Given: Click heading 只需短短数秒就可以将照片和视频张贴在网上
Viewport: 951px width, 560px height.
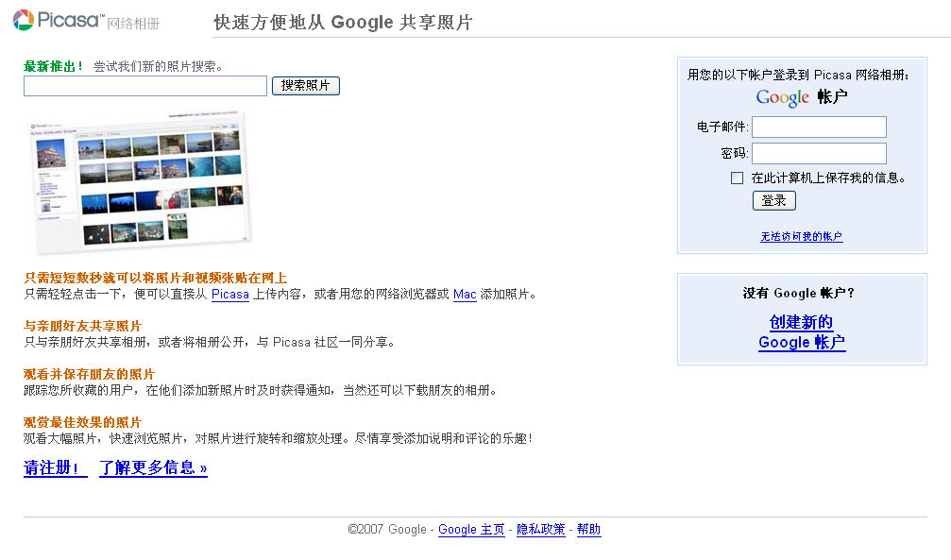Looking at the screenshot, I should coord(155,278).
